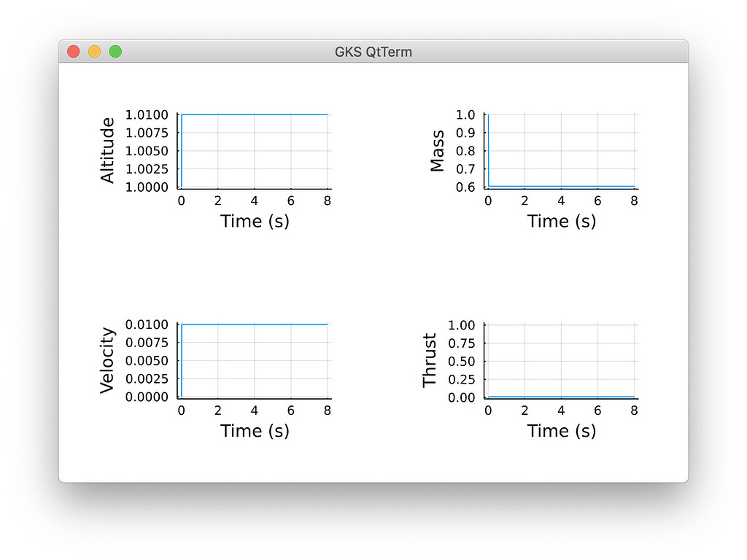The width and height of the screenshot is (747, 560).
Task: Click the blue Mass curve
Action: (x=562, y=186)
